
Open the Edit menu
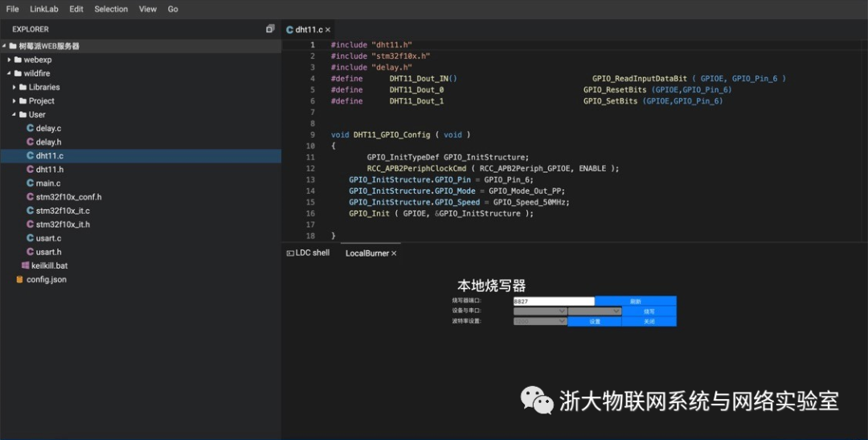(76, 9)
